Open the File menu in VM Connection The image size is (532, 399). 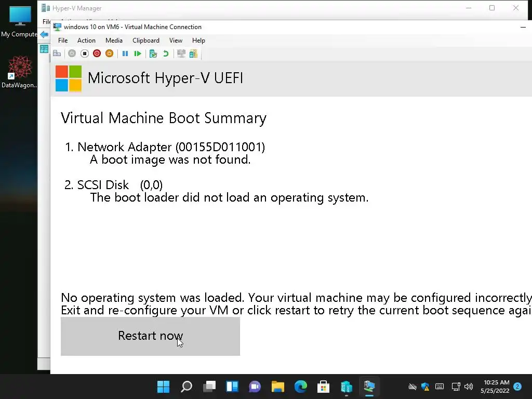tap(63, 41)
